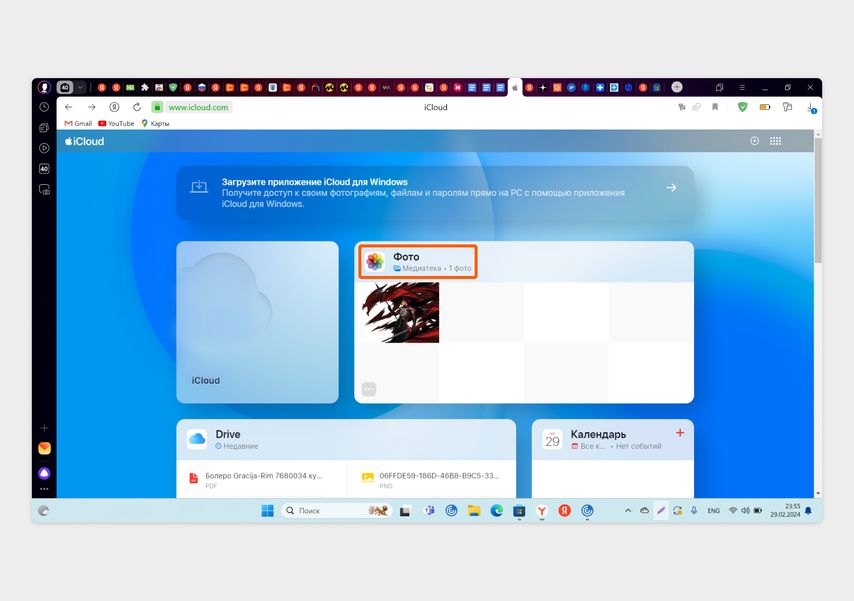Open the Windows Task View icon
This screenshot has height=601, width=854.
405,511
